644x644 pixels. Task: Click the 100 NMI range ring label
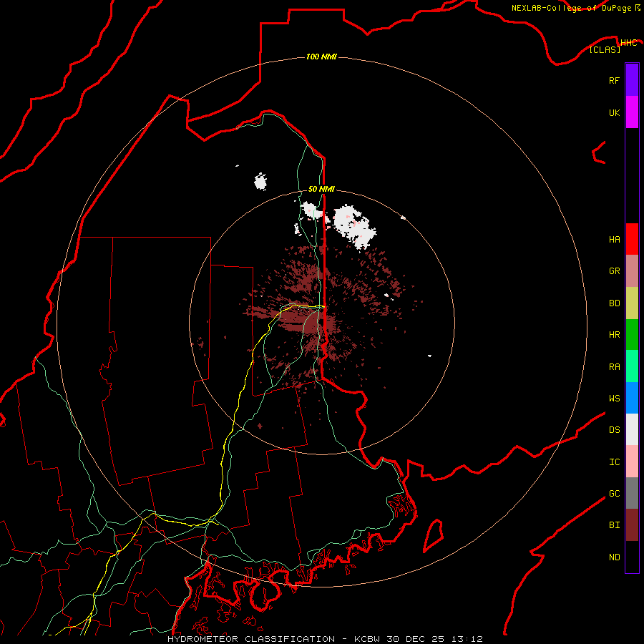321,57
